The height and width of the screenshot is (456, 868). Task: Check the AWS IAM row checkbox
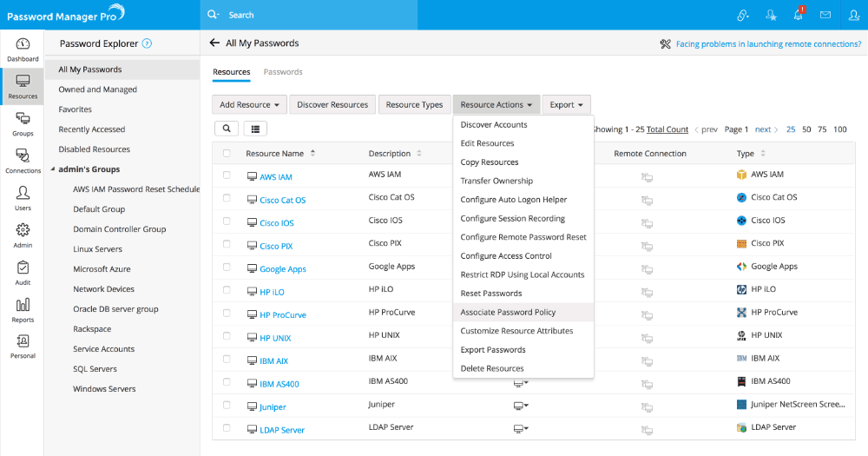pyautogui.click(x=227, y=175)
